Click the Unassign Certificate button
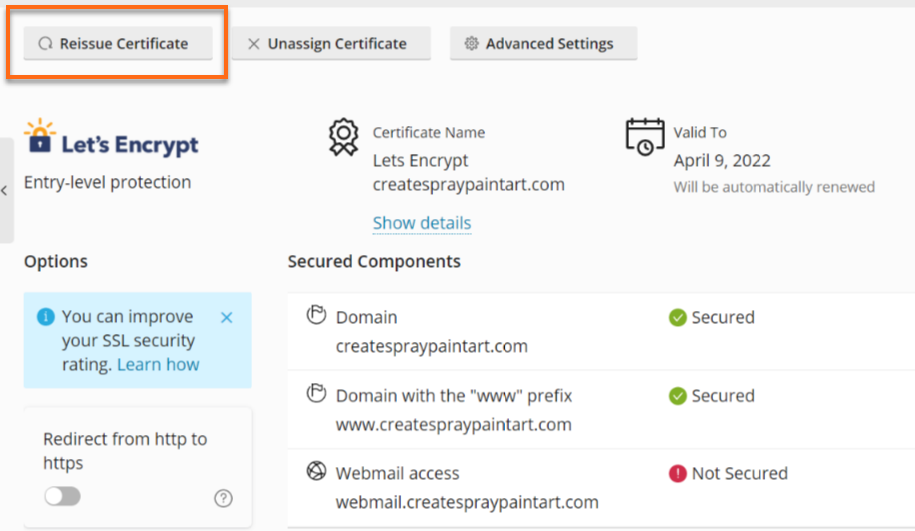This screenshot has height=531, width=915. pyautogui.click(x=331, y=43)
